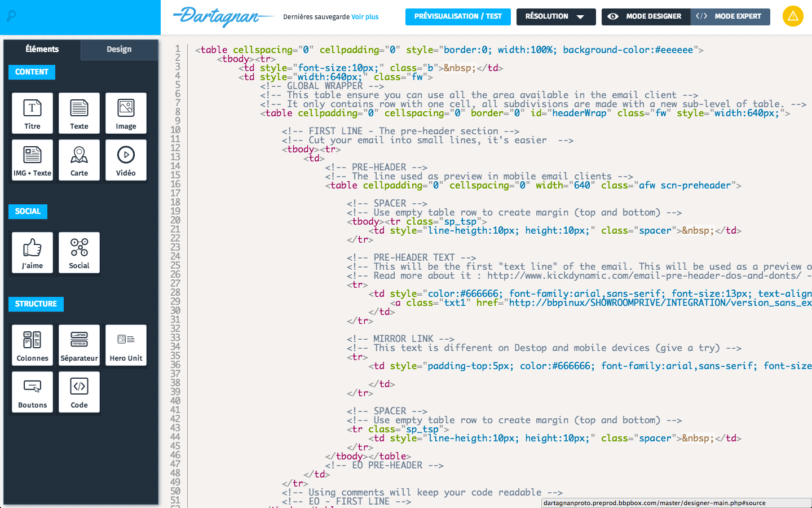Viewport: 812px width, 508px height.
Task: Open the Voir plus link
Action: (365, 17)
